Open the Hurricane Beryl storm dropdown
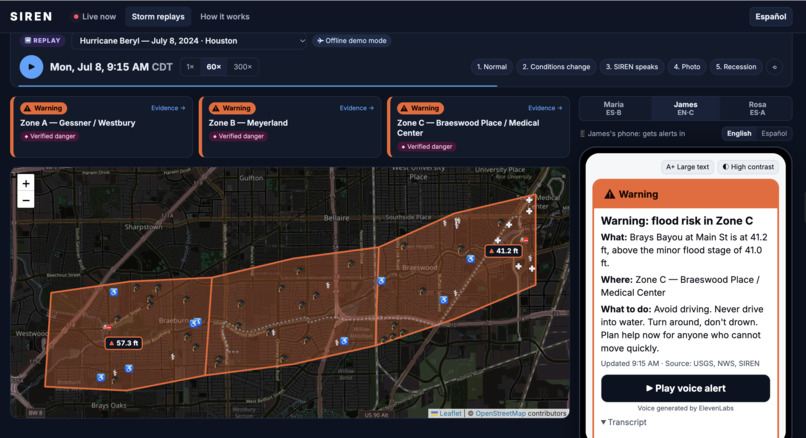 [x=190, y=41]
